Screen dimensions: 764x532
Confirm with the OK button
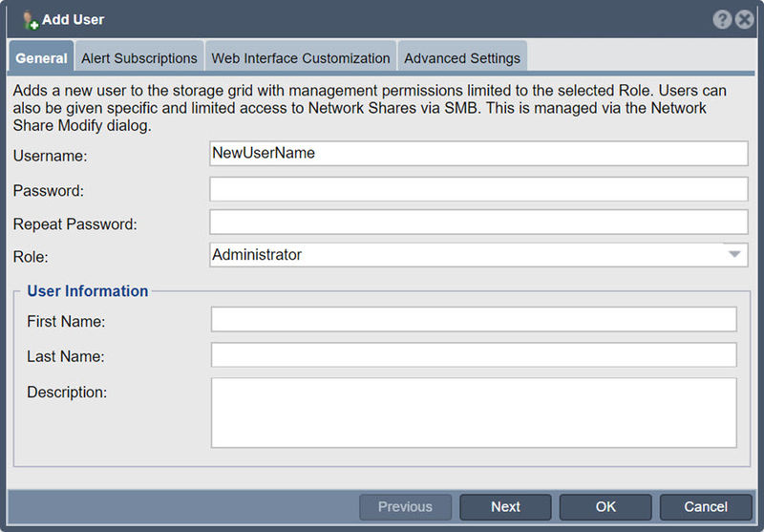[605, 507]
